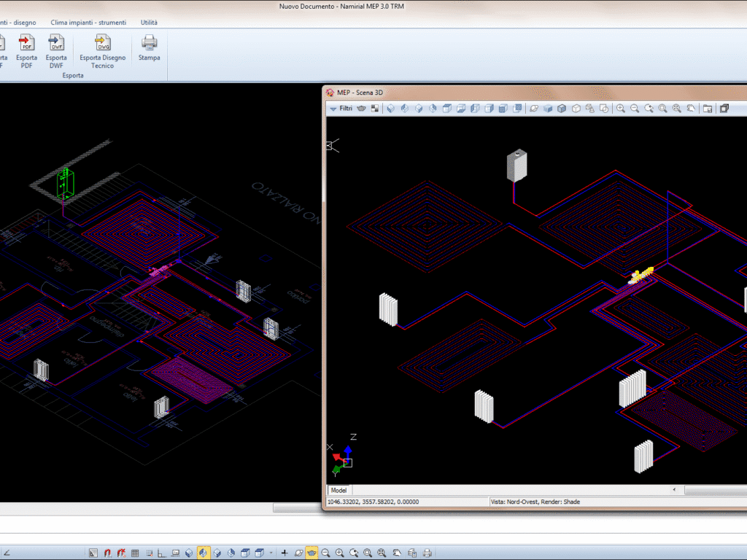Screen dimensions: 747x560
Task: Open the Clima impianti - strumenti tab
Action: coord(88,23)
